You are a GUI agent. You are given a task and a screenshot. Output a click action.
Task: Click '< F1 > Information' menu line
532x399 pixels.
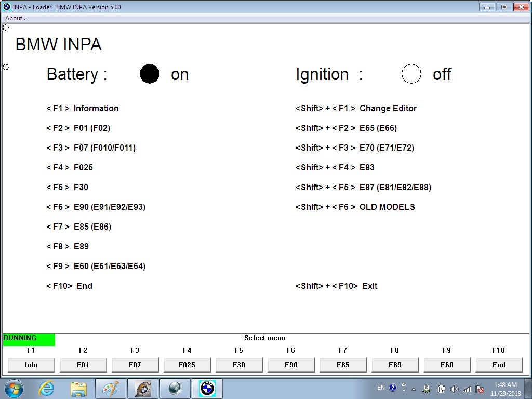tap(83, 108)
